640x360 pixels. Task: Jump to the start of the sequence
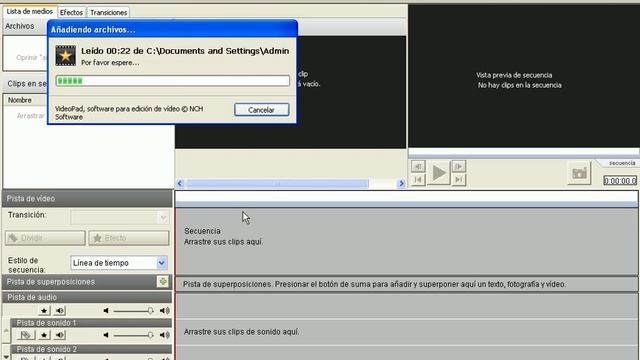[418, 180]
